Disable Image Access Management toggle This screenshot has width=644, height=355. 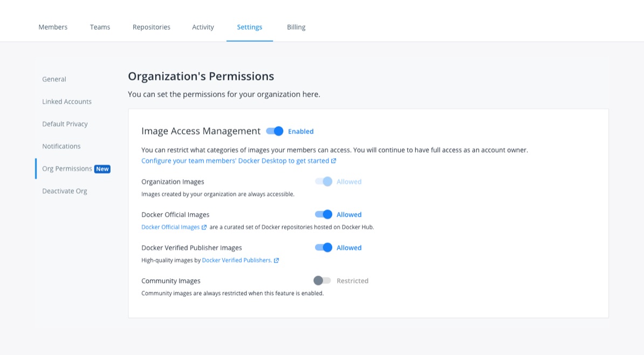pos(275,131)
